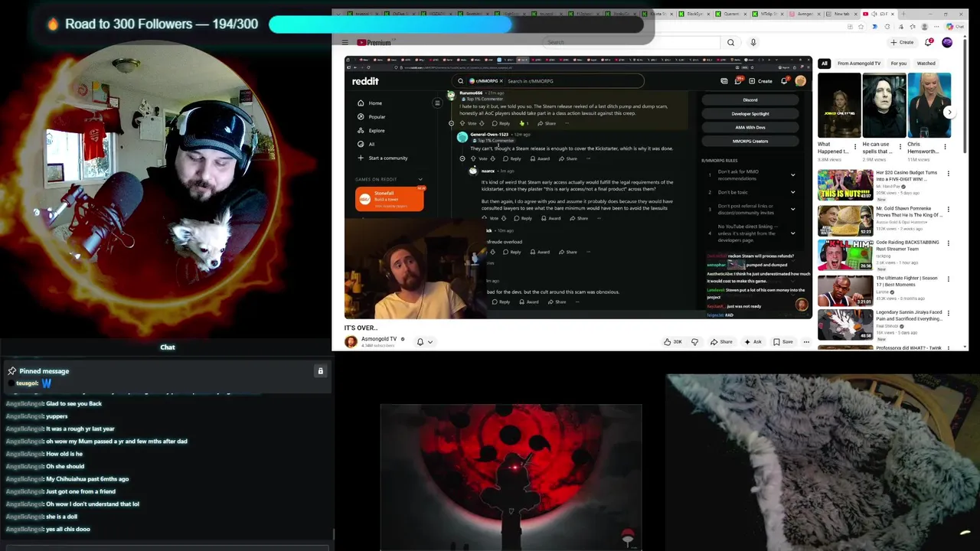Click the lock icon on Pinned message
This screenshot has height=551, width=980.
coord(321,371)
